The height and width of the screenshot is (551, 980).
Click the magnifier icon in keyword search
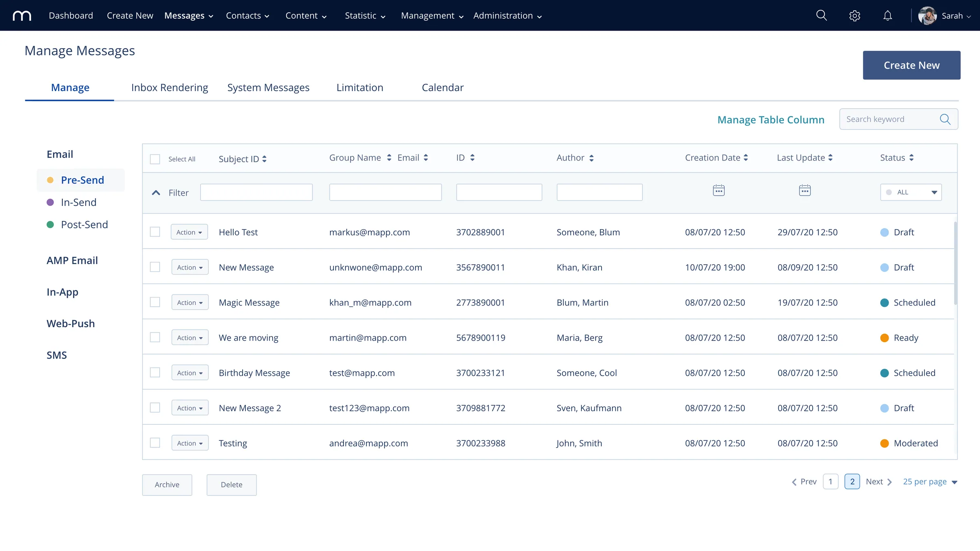pos(945,119)
